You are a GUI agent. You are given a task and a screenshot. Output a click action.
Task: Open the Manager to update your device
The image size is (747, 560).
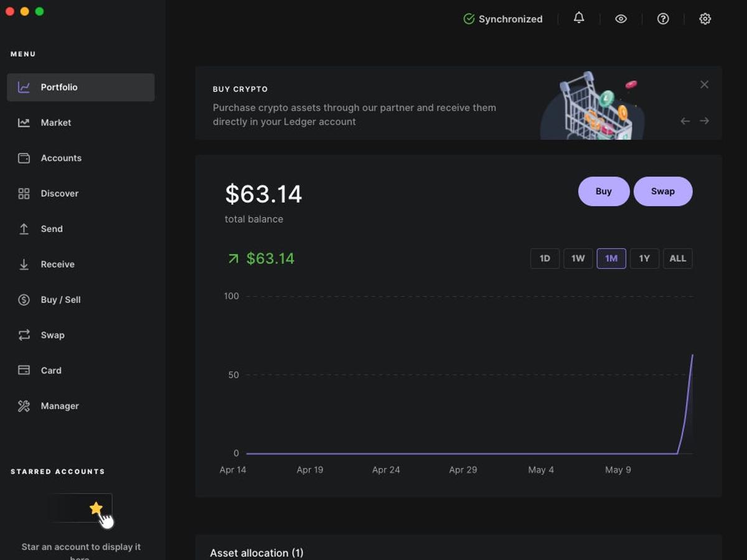60,406
